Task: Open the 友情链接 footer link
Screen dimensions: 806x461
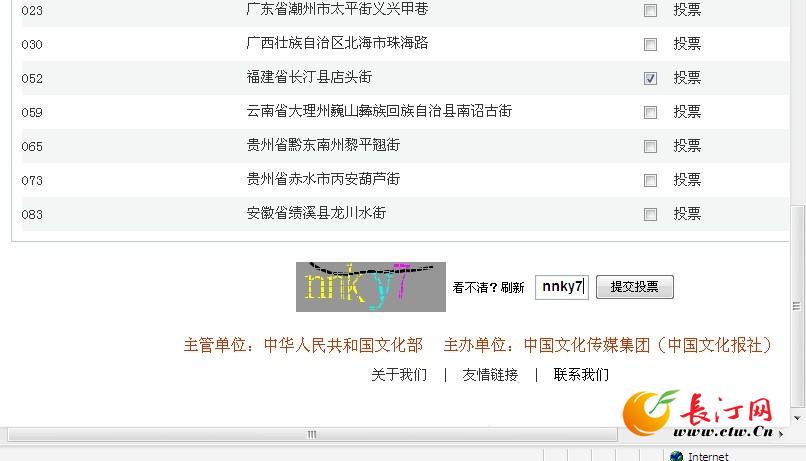Action: [490, 375]
